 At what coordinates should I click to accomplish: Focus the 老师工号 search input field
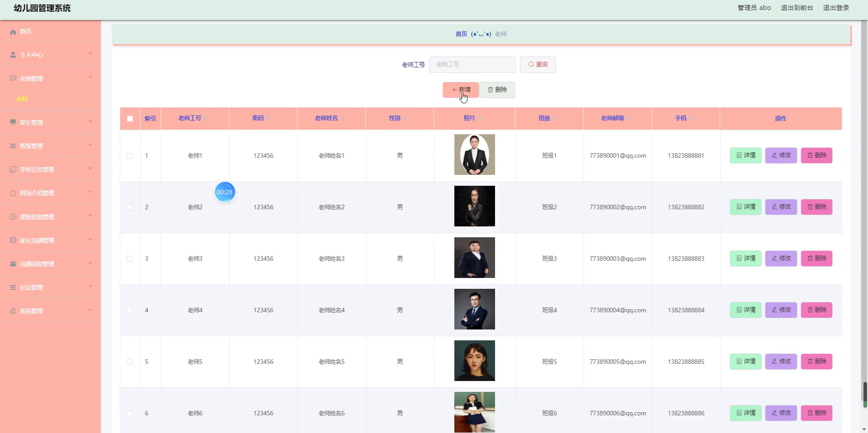(x=472, y=65)
